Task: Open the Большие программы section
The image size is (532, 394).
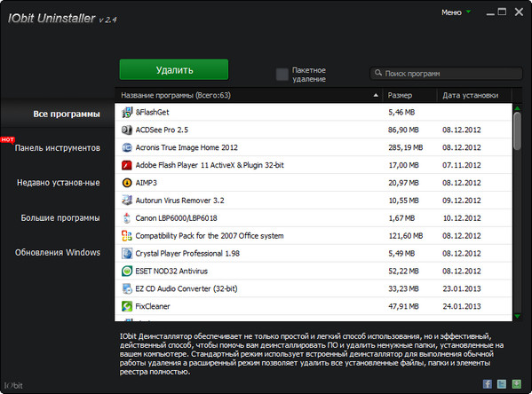Action: click(60, 218)
